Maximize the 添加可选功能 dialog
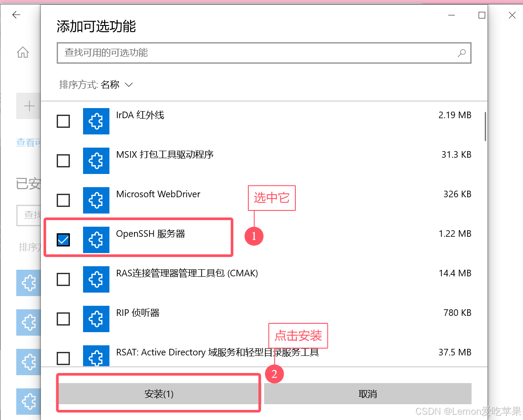 [x=482, y=15]
